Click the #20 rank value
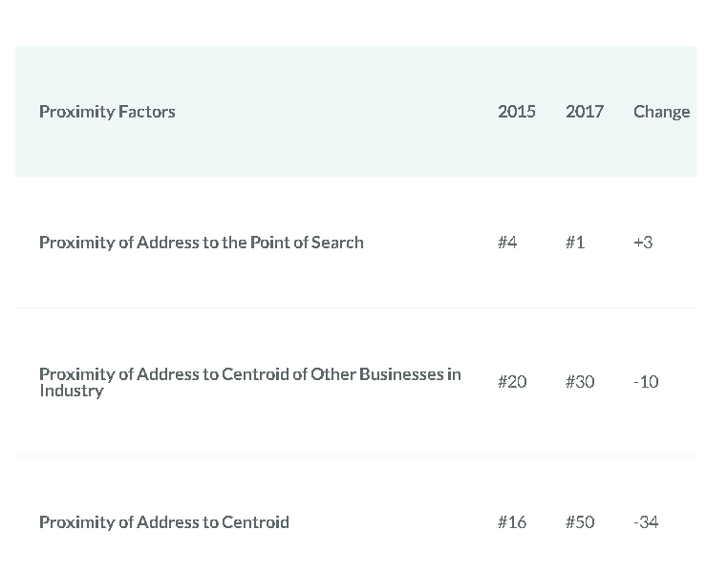Image resolution: width=728 pixels, height=573 pixels. pos(511,382)
